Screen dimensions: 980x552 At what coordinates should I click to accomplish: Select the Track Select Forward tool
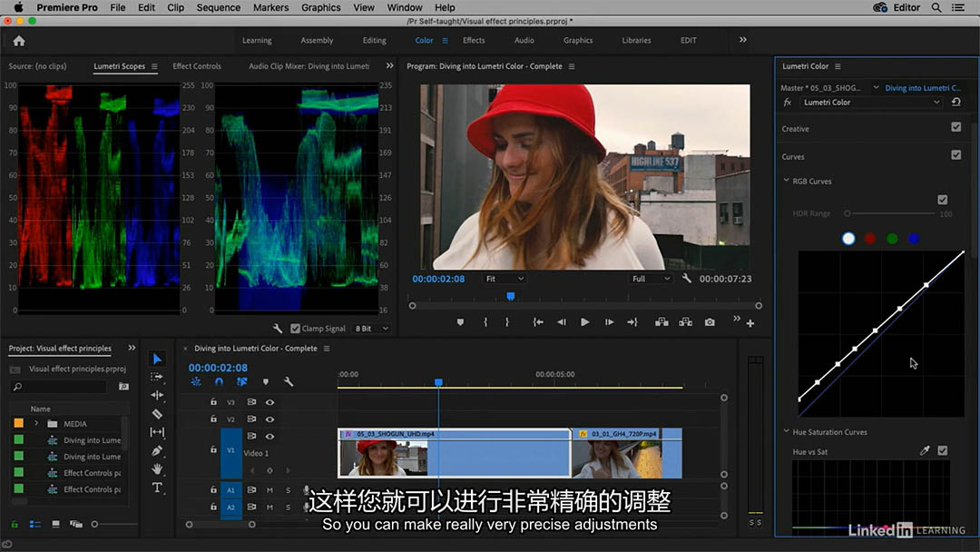[157, 377]
